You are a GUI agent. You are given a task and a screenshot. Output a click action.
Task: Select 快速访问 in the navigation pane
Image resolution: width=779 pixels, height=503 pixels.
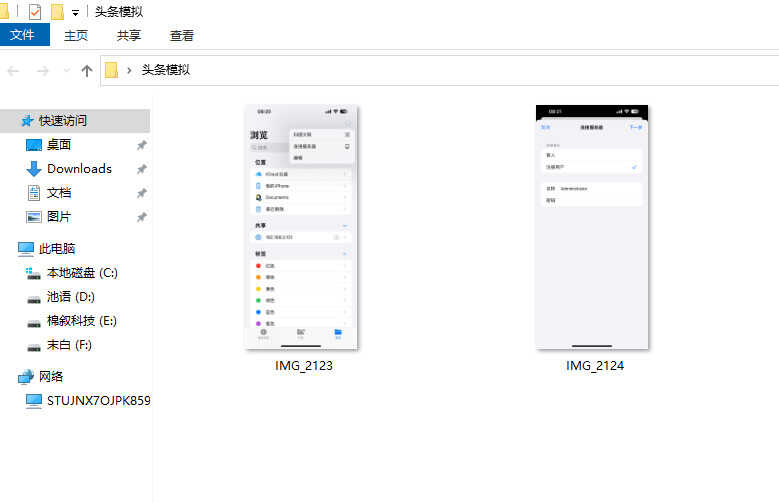click(x=62, y=120)
